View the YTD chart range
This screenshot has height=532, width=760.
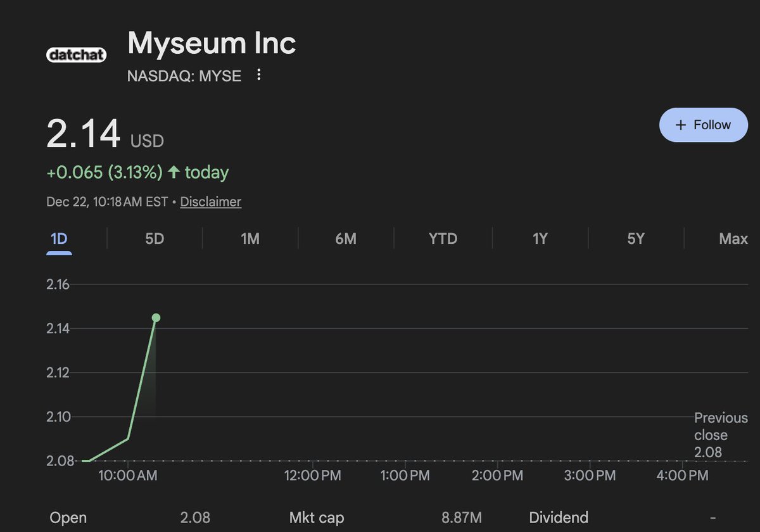click(x=443, y=239)
